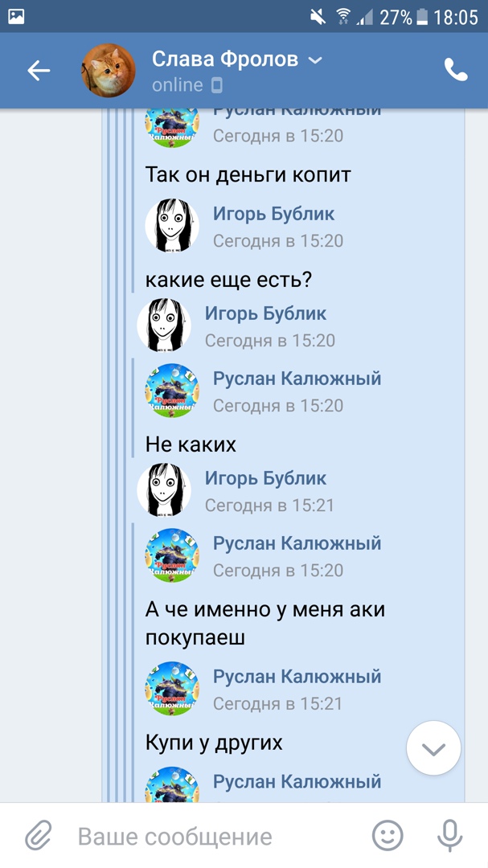Tap the back arrow in header
This screenshot has width=488, height=868.
(39, 70)
